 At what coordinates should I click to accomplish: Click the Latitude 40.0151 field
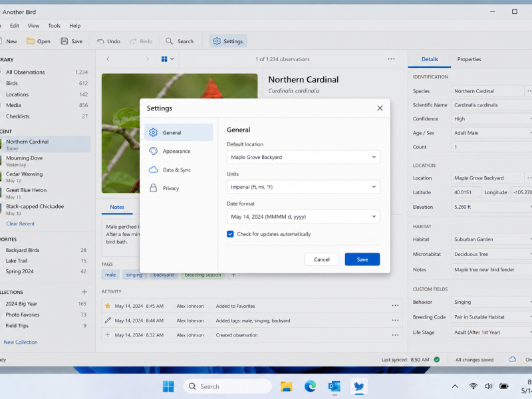coord(466,192)
